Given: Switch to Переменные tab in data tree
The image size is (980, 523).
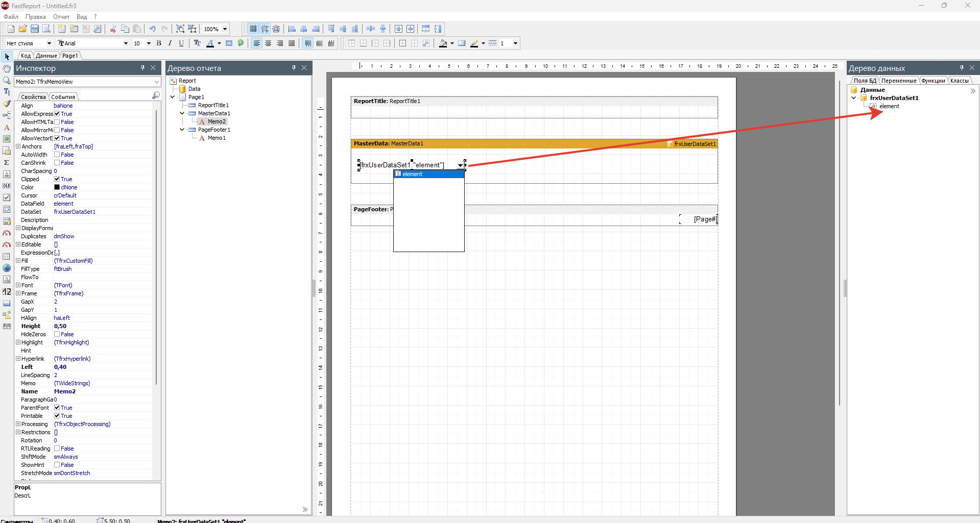Looking at the screenshot, I should [x=899, y=81].
